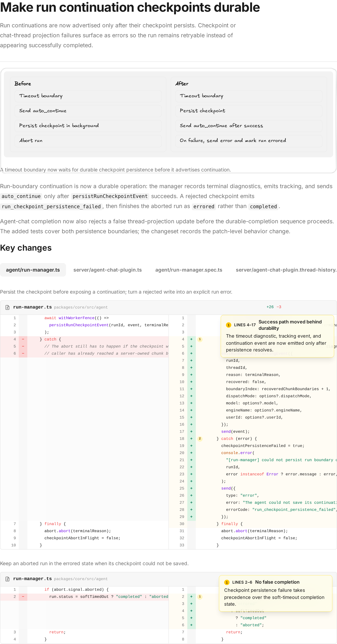Click the inline code 'persistRunCheckpointEvent'
337x644 pixels.
110,196
